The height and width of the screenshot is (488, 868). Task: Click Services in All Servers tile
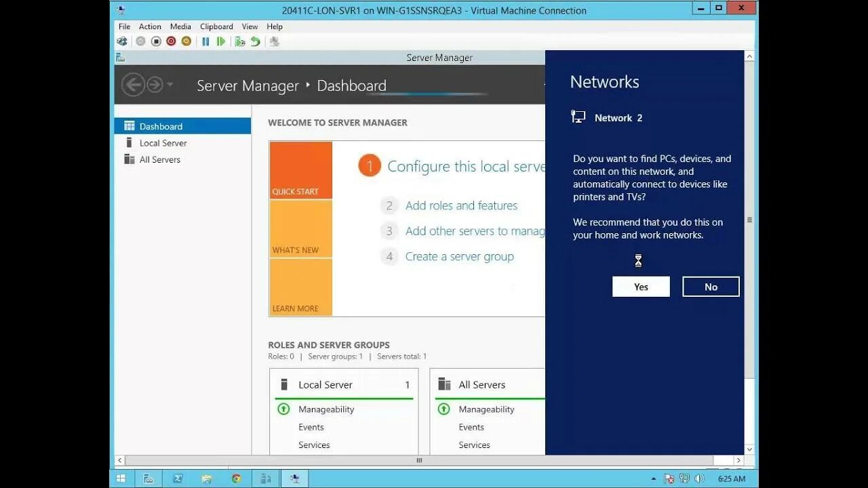pyautogui.click(x=474, y=445)
